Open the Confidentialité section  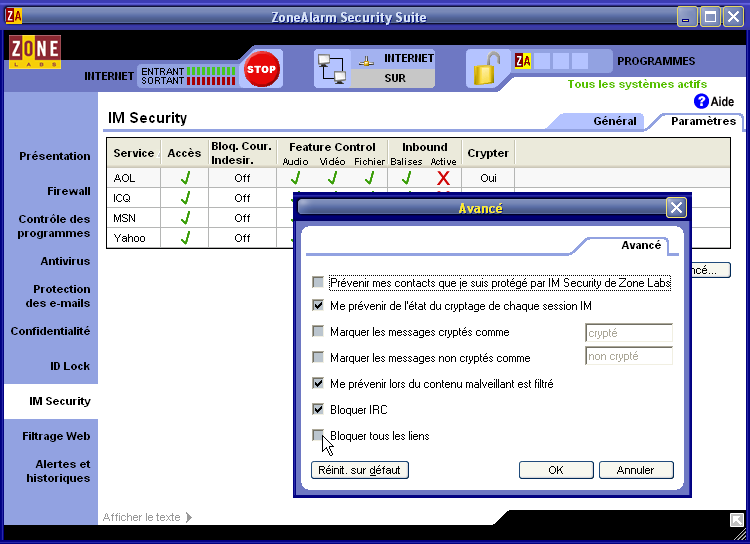coord(50,331)
